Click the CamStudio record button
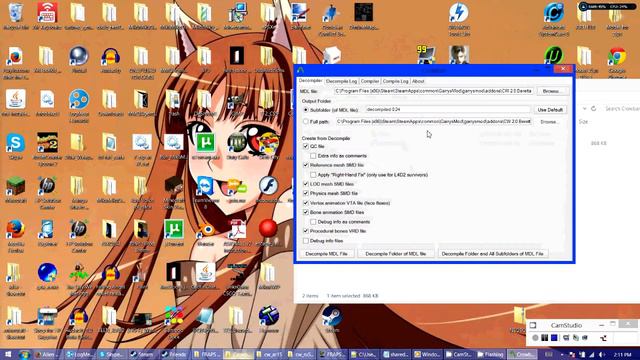Viewport: 640px width, 360px height. (535, 338)
